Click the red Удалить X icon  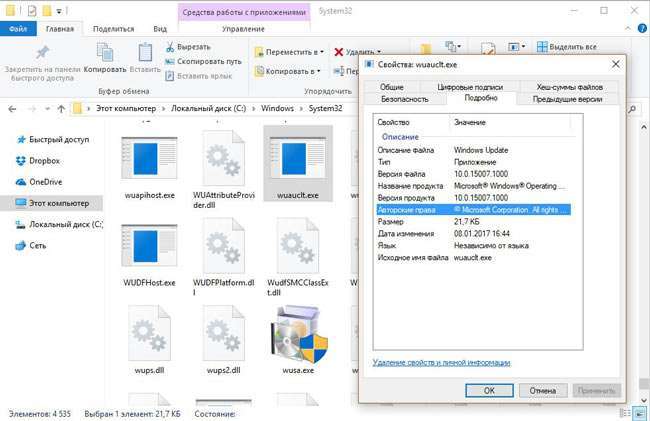[339, 52]
